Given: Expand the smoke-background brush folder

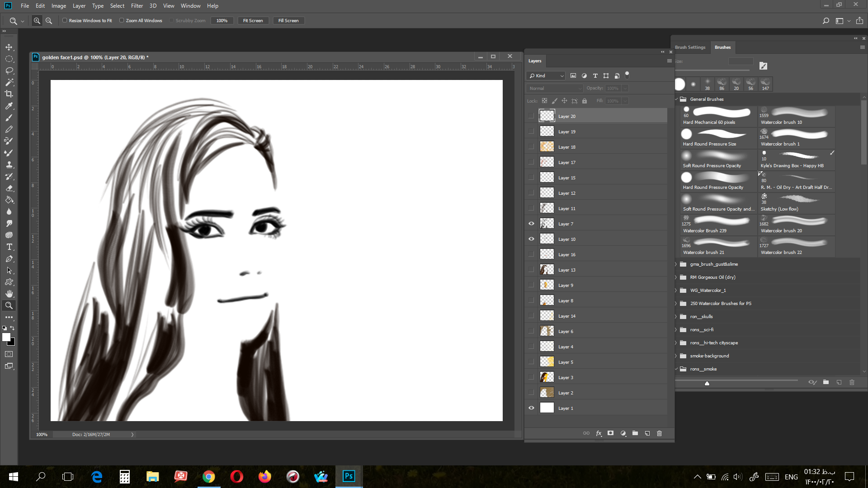Looking at the screenshot, I should 677,356.
